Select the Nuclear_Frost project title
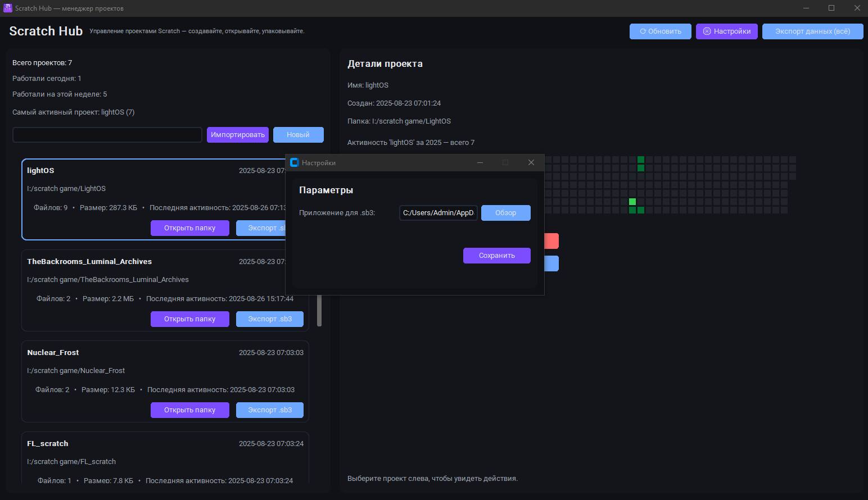This screenshot has height=500, width=868. pyautogui.click(x=53, y=353)
